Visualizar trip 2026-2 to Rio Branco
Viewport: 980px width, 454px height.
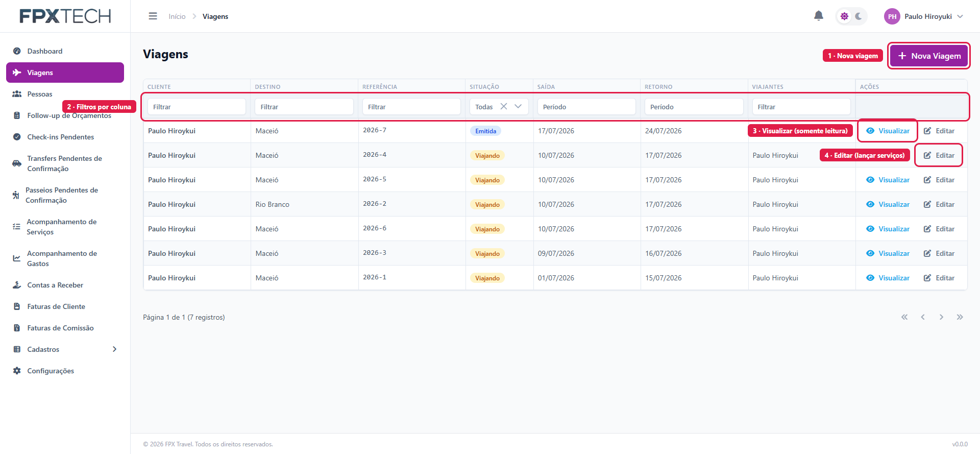(x=888, y=204)
